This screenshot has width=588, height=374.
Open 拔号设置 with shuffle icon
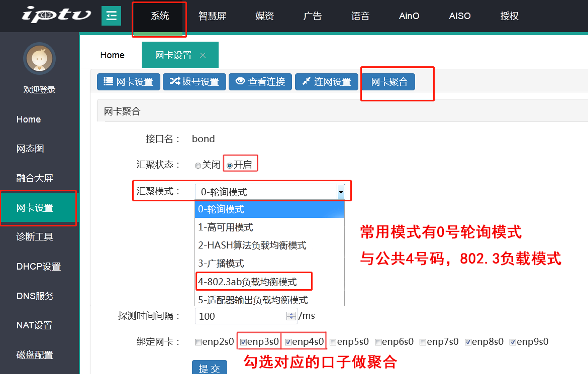(x=194, y=82)
